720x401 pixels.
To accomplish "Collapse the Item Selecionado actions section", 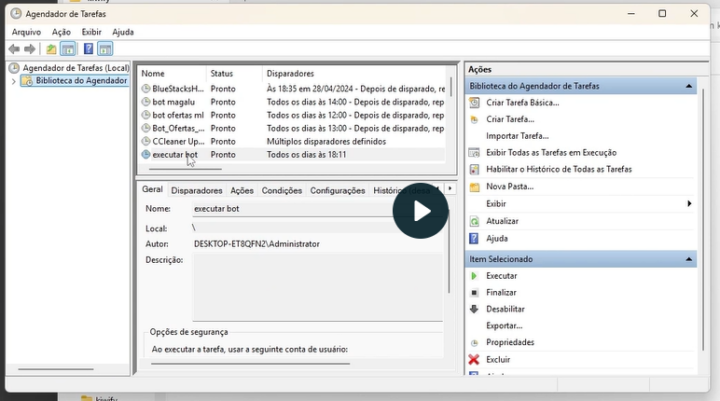I will pos(689,260).
